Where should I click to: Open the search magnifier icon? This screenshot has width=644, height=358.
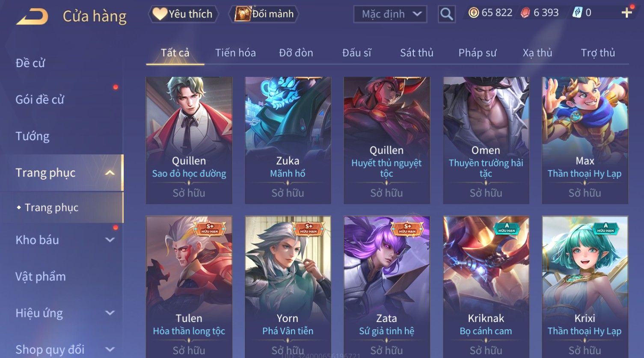point(446,14)
